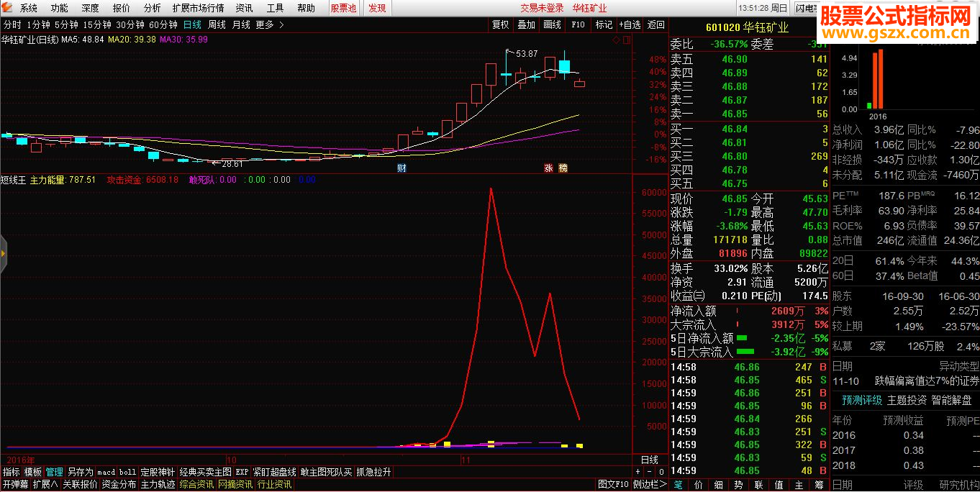Image resolution: width=980 pixels, height=492 pixels.
Task: Click 股票池 button
Action: click(x=343, y=9)
